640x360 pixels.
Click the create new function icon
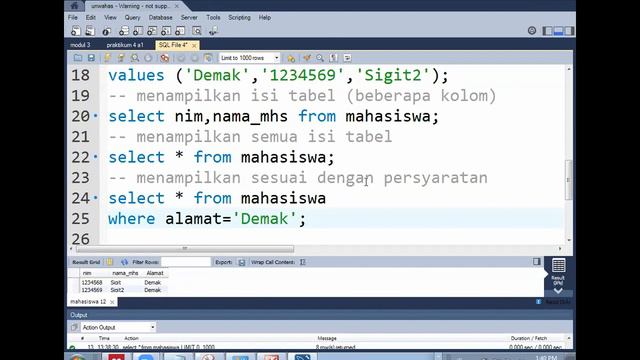pyautogui.click(x=180, y=31)
